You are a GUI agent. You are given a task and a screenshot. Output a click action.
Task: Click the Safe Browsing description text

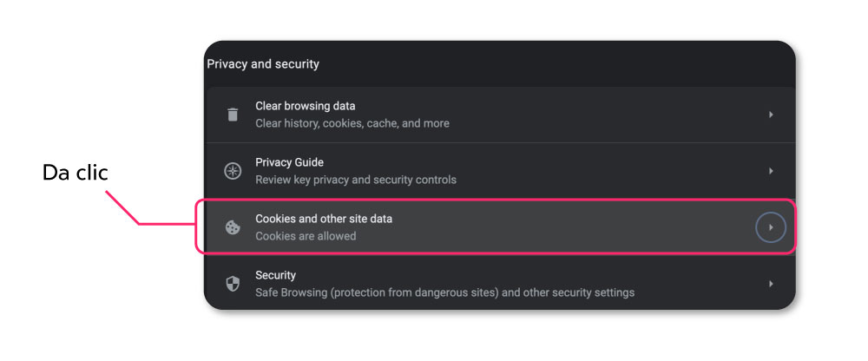click(x=444, y=292)
